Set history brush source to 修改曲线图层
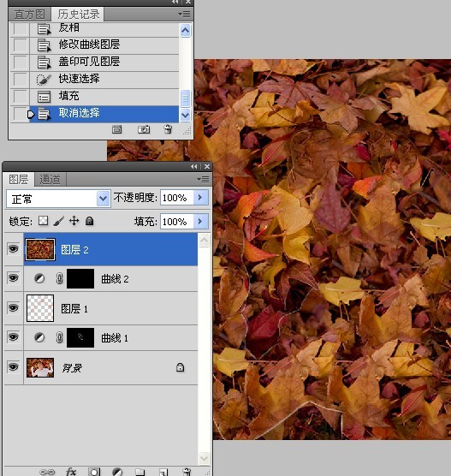The width and height of the screenshot is (451, 476). click(x=20, y=45)
